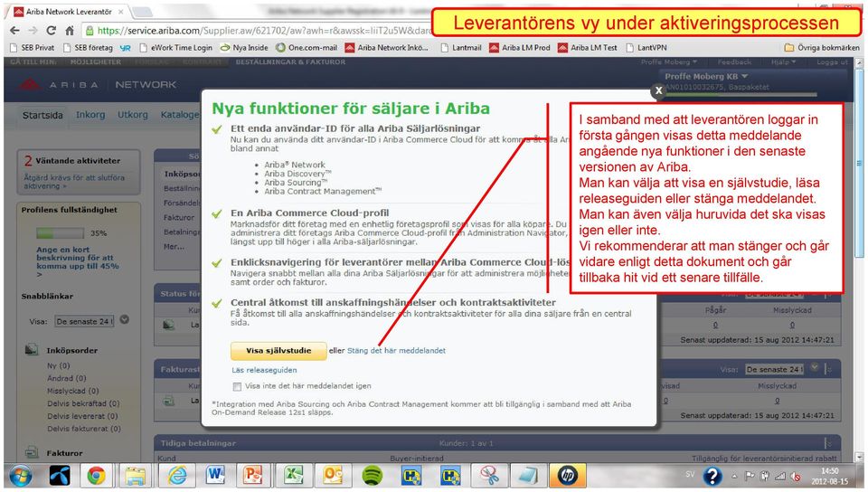
Task: Go back with browser back arrow
Action: coord(14,31)
